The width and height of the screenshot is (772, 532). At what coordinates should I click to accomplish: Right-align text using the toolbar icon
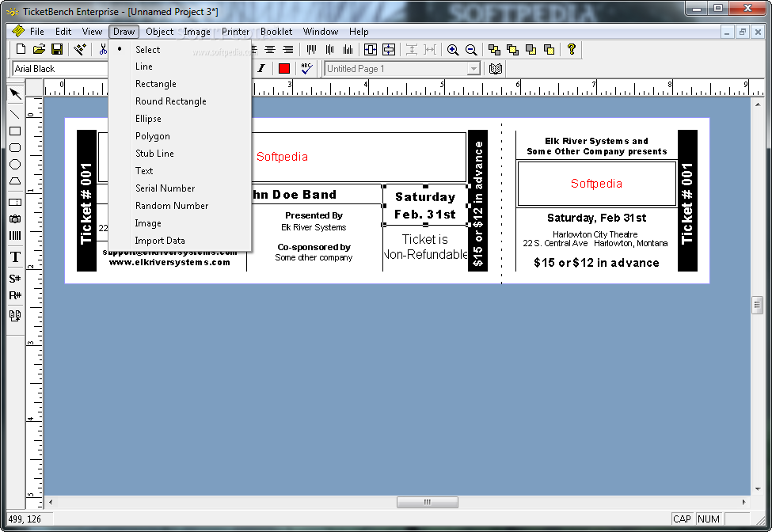click(x=288, y=49)
